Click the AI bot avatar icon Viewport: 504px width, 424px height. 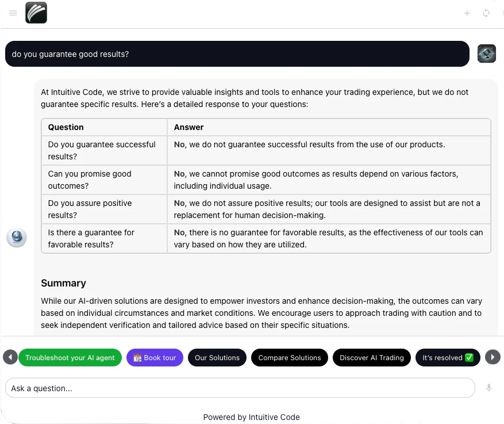click(17, 237)
